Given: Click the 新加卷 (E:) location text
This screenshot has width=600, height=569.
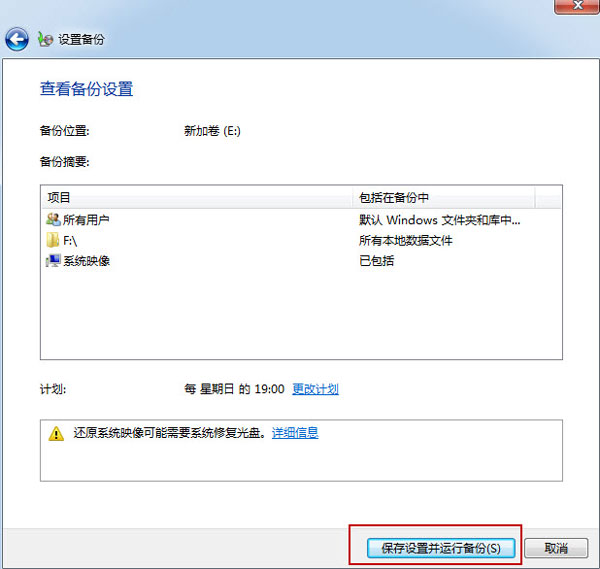Looking at the screenshot, I should [x=212, y=131].
